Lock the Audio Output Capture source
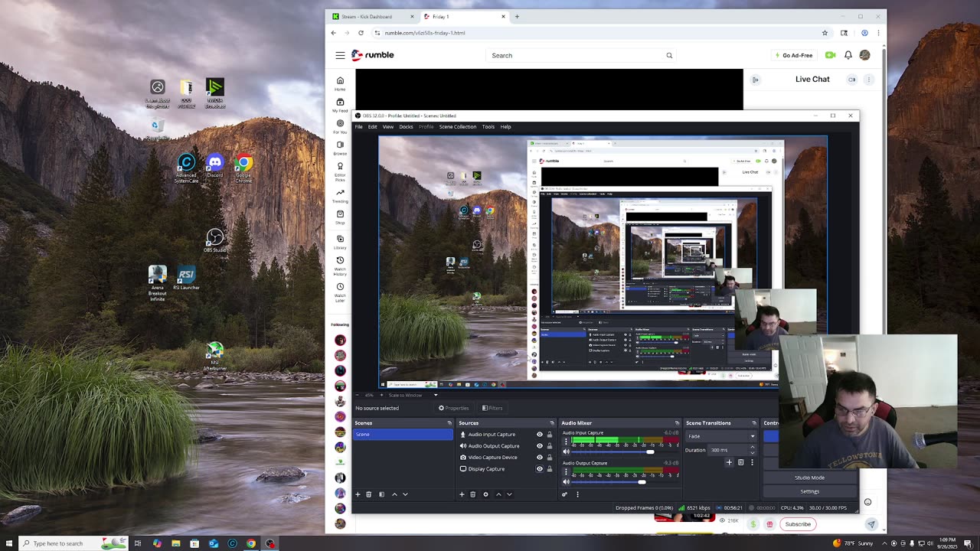Screen dimensions: 980x551 pos(549,446)
